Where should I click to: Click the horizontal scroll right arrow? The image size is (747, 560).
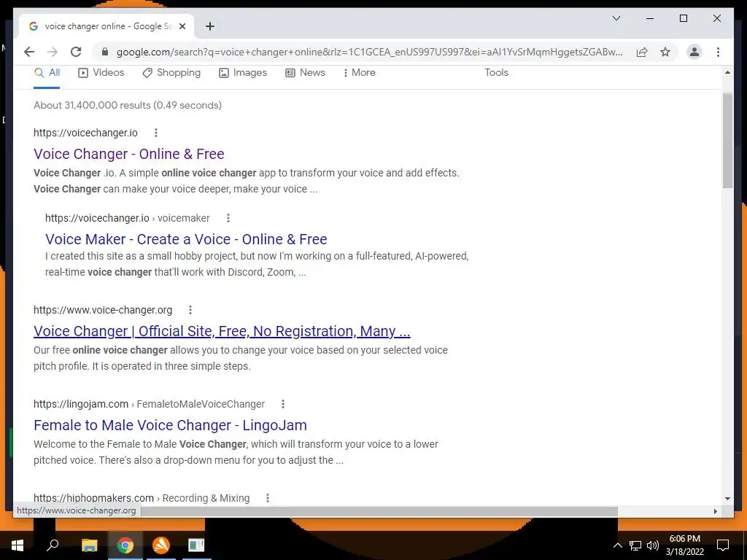pyautogui.click(x=715, y=511)
